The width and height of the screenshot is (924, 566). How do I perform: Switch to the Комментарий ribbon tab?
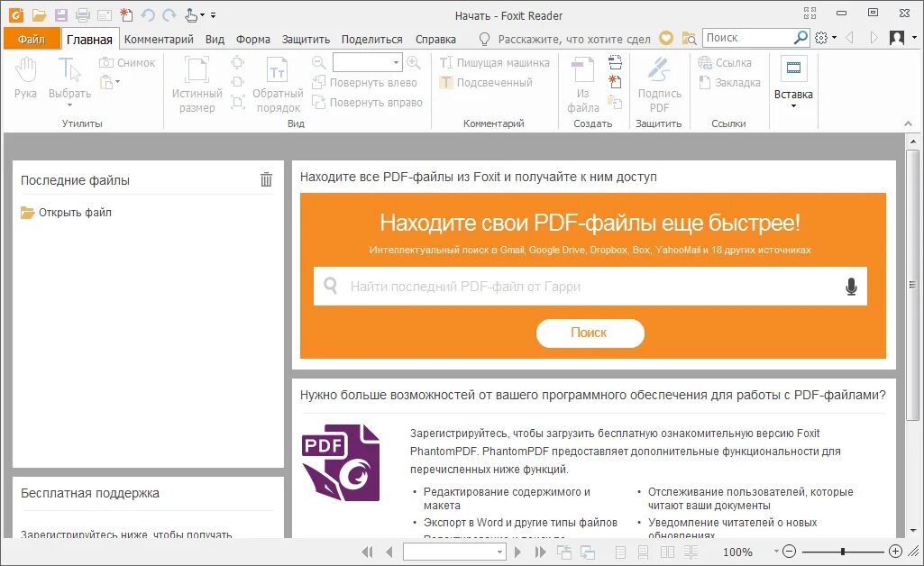click(159, 39)
